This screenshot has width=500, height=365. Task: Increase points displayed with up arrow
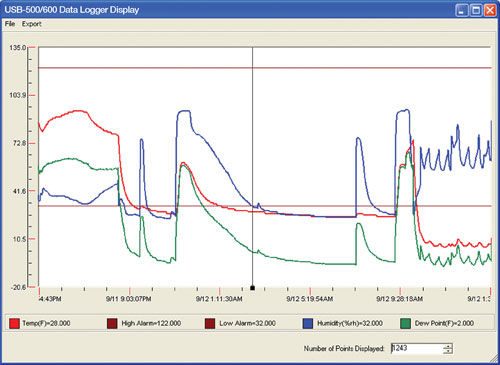pyautogui.click(x=448, y=346)
